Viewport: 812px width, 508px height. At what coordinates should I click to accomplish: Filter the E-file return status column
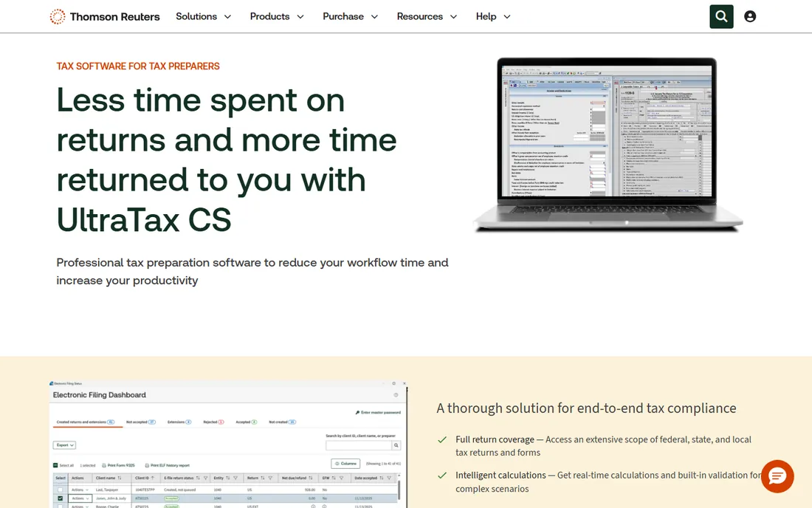pos(206,478)
